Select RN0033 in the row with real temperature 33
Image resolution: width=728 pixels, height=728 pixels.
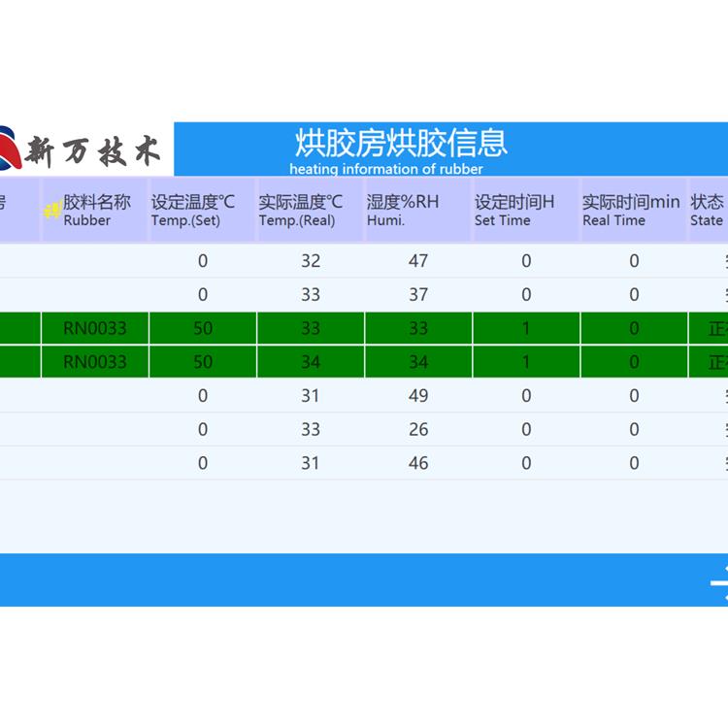point(95,328)
